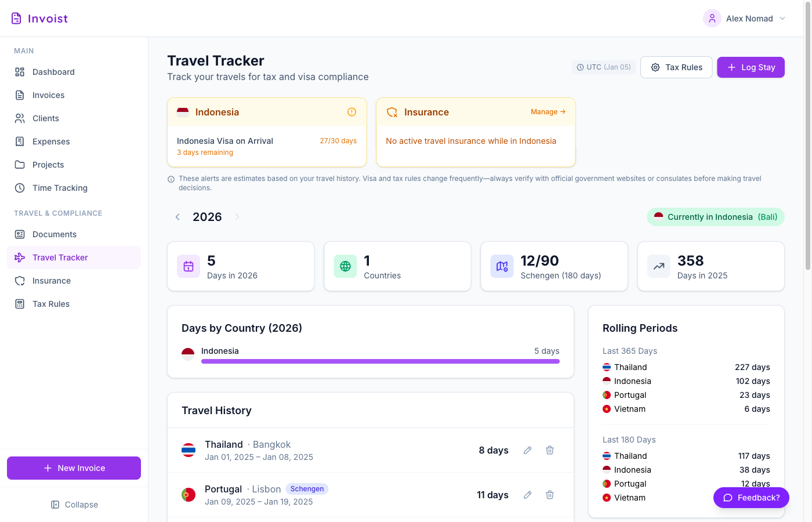Go to previous year with left chevron

tap(177, 216)
